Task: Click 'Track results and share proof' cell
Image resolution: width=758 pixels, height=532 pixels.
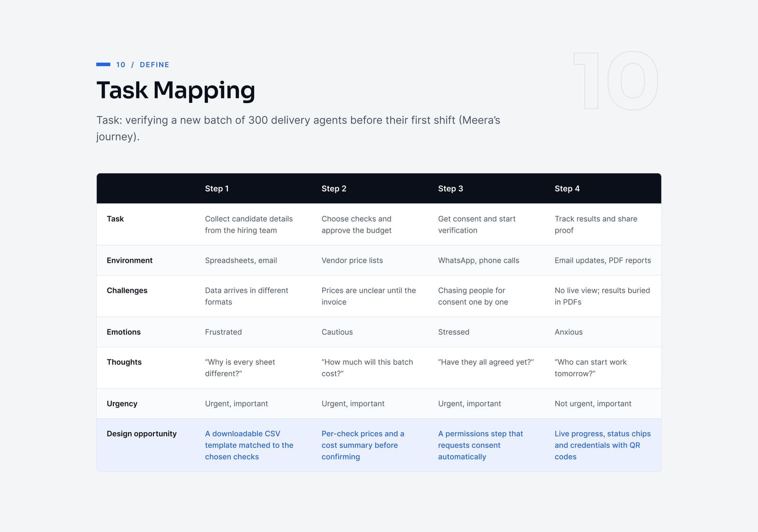Action: click(x=596, y=224)
